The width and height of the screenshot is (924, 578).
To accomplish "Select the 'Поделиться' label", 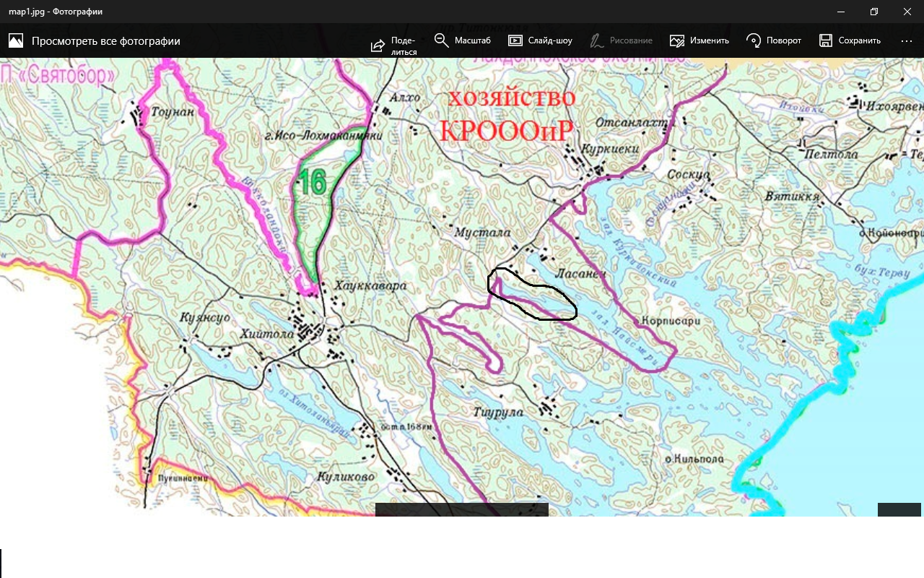I will pos(404,46).
